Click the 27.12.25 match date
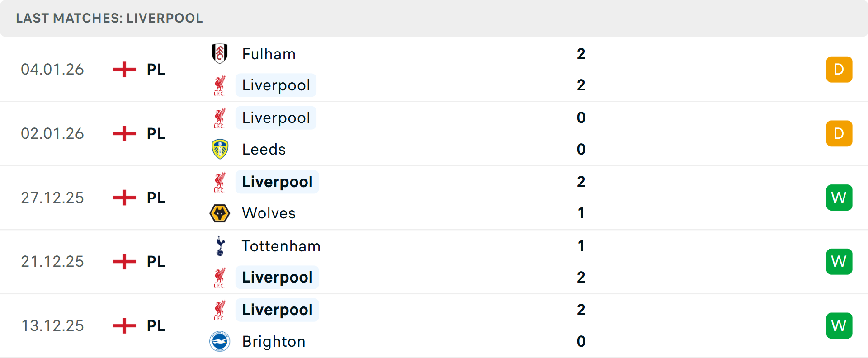Image resolution: width=868 pixels, height=358 pixels. 52,198
